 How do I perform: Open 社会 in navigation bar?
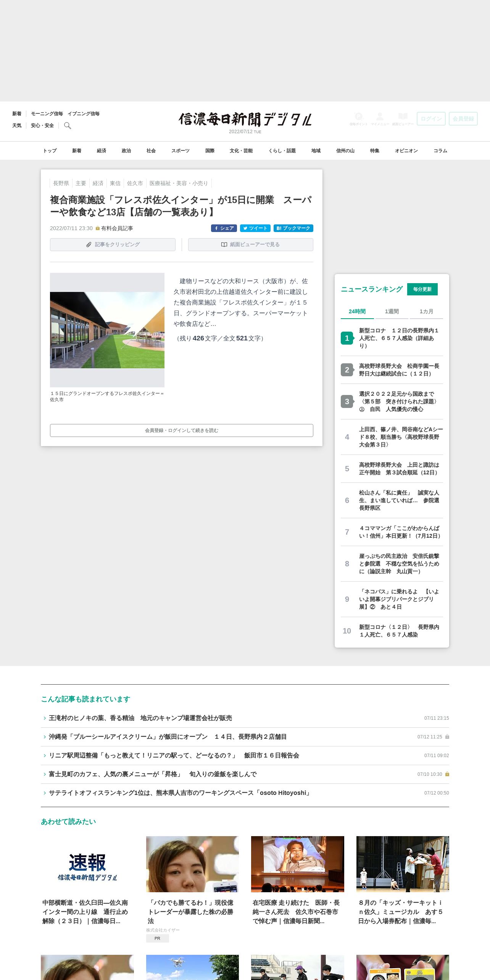click(x=151, y=151)
